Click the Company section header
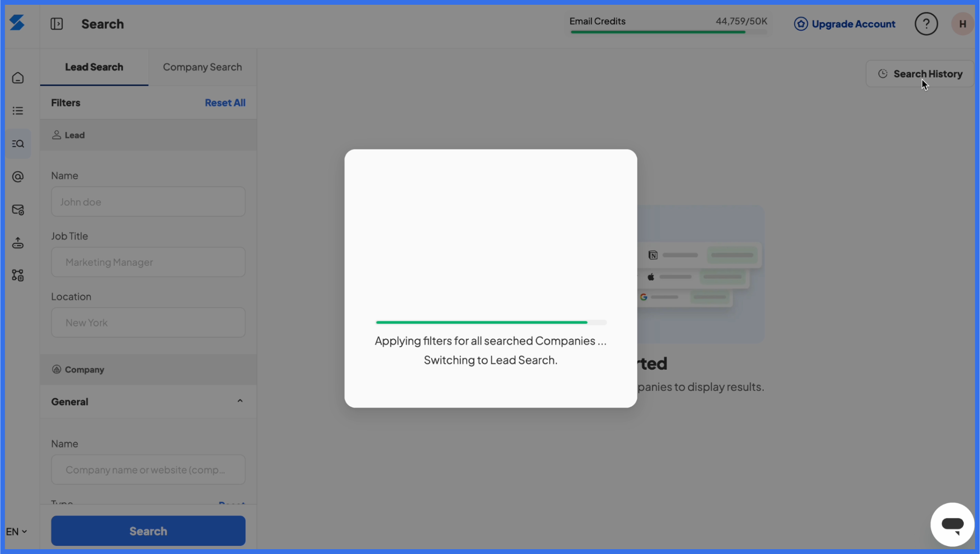This screenshot has height=554, width=980. (148, 369)
